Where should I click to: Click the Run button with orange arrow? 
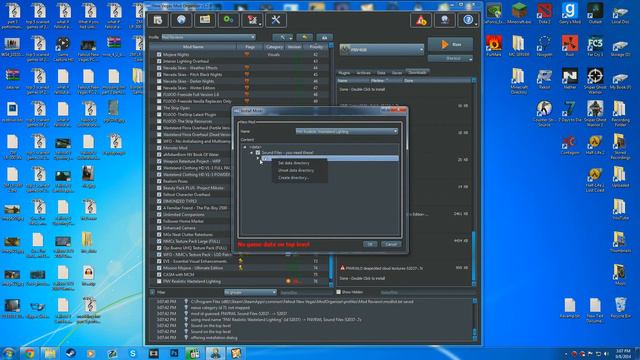pyautogui.click(x=451, y=44)
